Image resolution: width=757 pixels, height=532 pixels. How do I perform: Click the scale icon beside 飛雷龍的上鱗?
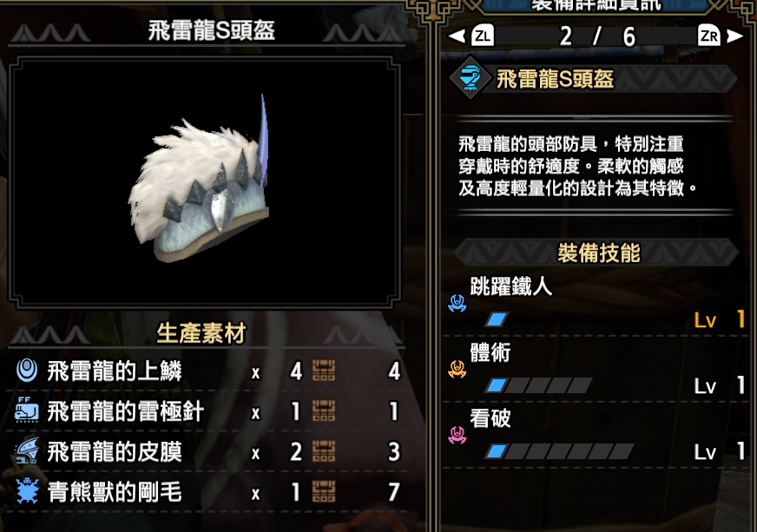[x=27, y=371]
